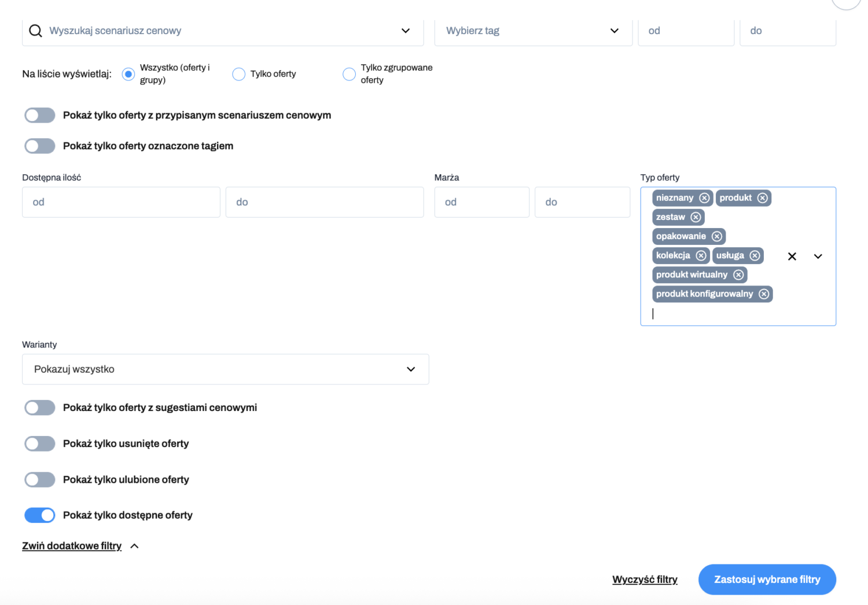Select 'Tylko oferty' radio option
868x605 pixels.
(238, 74)
